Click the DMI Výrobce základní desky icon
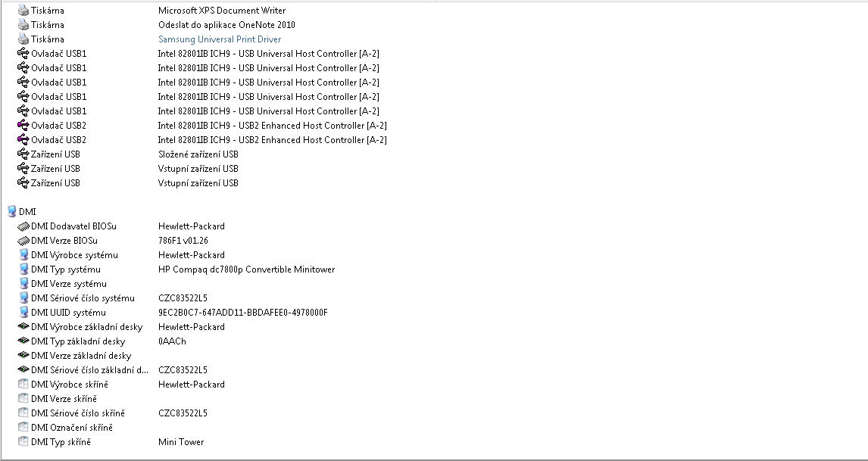The height and width of the screenshot is (461, 868). tap(23, 326)
